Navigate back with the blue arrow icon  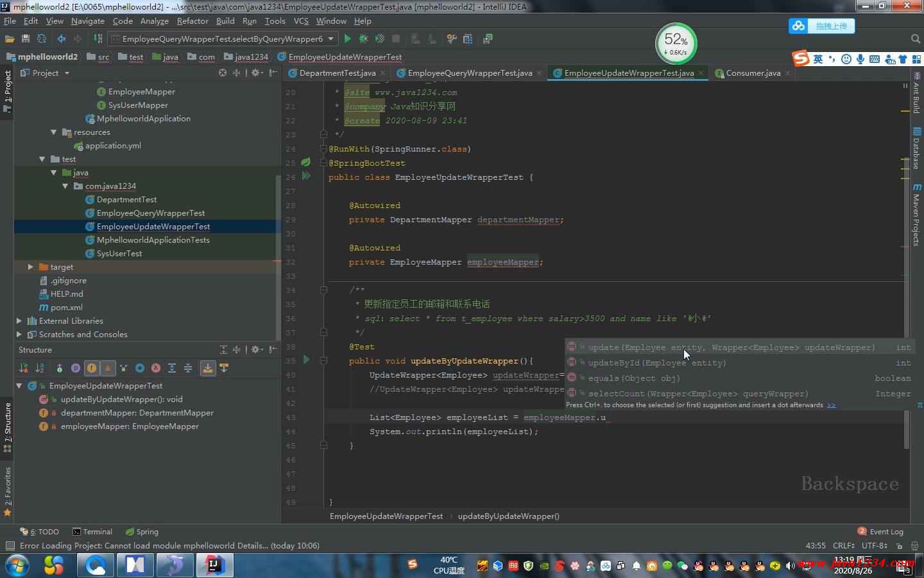point(62,39)
